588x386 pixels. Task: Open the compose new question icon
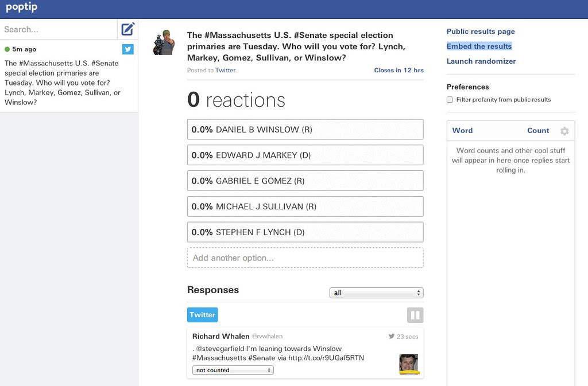[127, 29]
